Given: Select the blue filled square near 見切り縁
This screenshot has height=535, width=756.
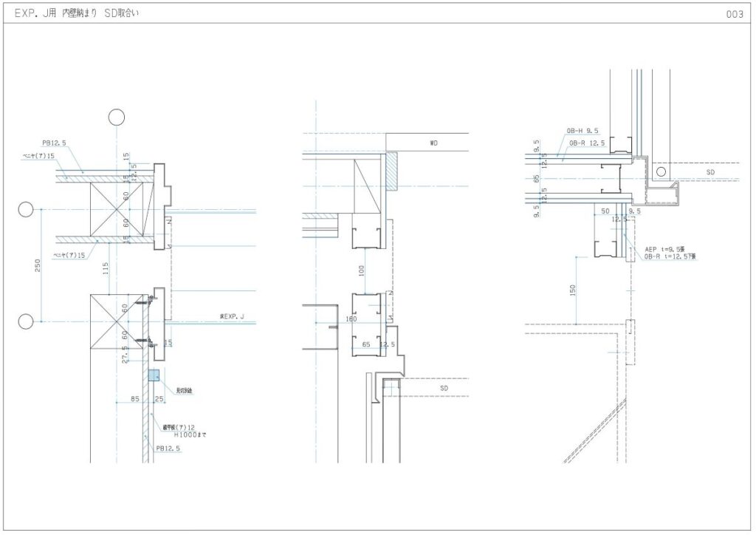Looking at the screenshot, I should (x=154, y=375).
